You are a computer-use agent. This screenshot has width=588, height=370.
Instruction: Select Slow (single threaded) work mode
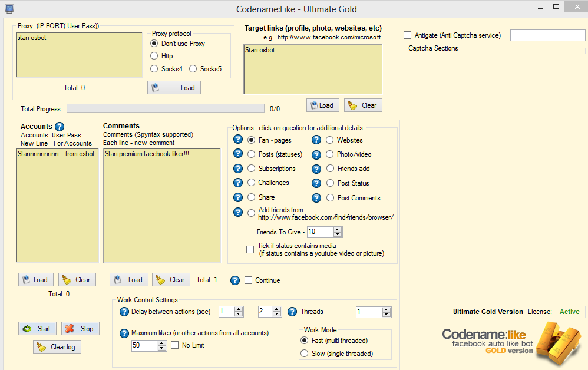point(305,354)
